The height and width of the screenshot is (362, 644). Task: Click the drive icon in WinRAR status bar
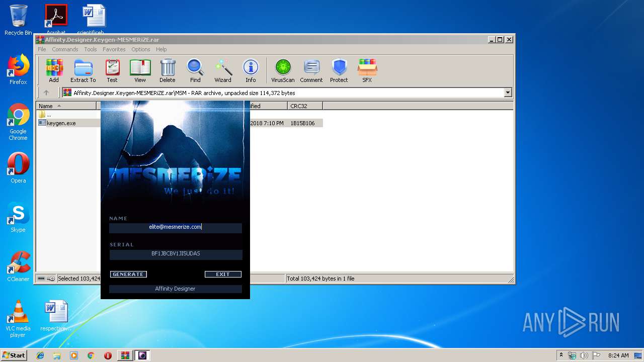(41, 279)
